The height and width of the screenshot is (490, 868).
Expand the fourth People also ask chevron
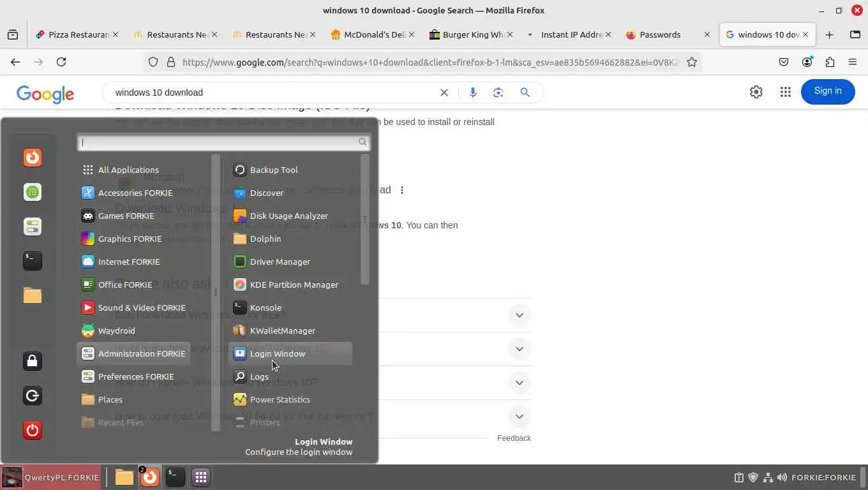[x=520, y=417]
